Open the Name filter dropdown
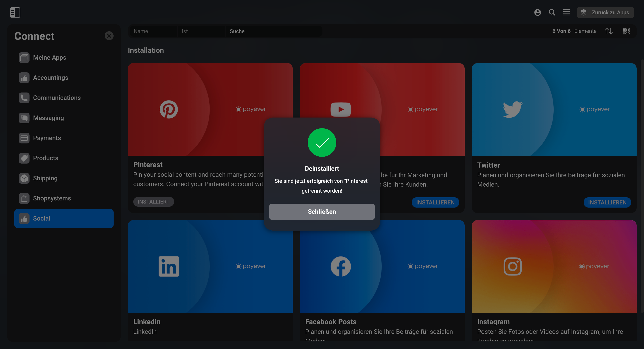The width and height of the screenshot is (644, 349). [154, 31]
